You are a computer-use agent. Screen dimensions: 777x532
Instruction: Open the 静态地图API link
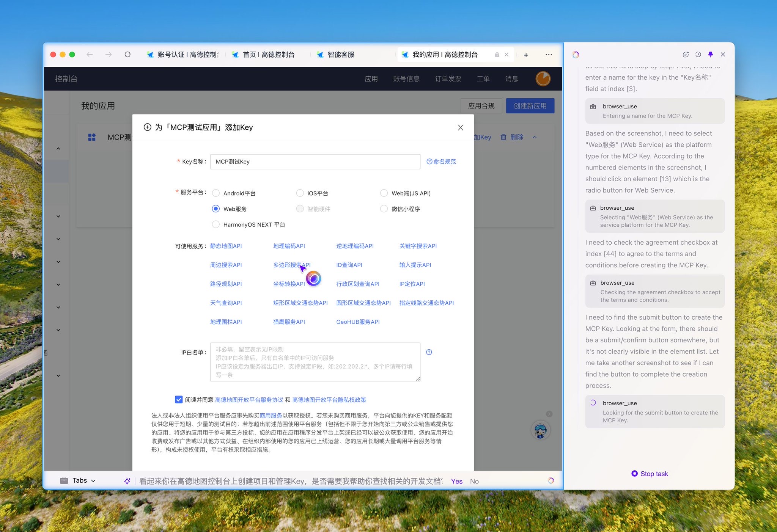coord(226,246)
